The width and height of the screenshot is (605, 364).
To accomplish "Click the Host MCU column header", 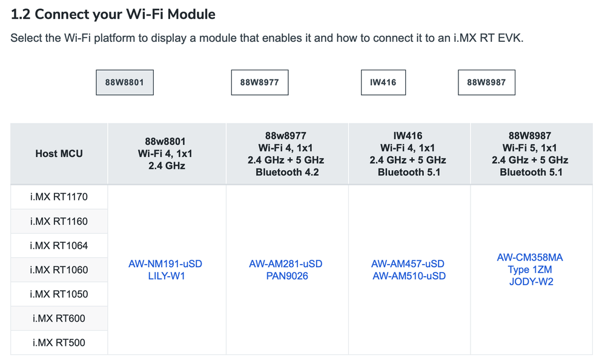I will [59, 154].
